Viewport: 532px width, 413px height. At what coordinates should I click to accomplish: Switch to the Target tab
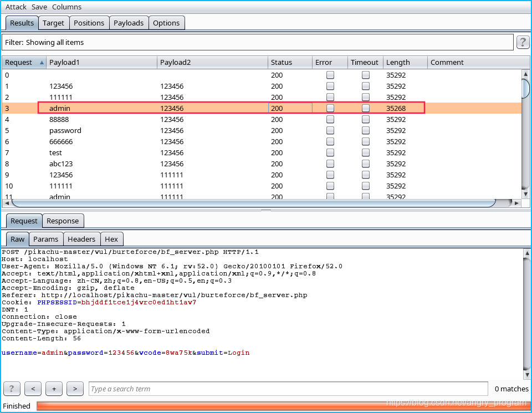[53, 23]
